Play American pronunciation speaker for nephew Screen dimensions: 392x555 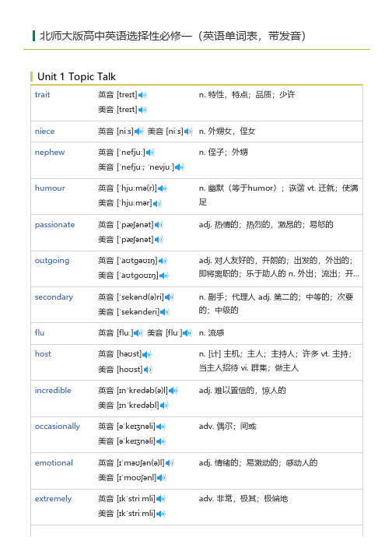coord(180,167)
